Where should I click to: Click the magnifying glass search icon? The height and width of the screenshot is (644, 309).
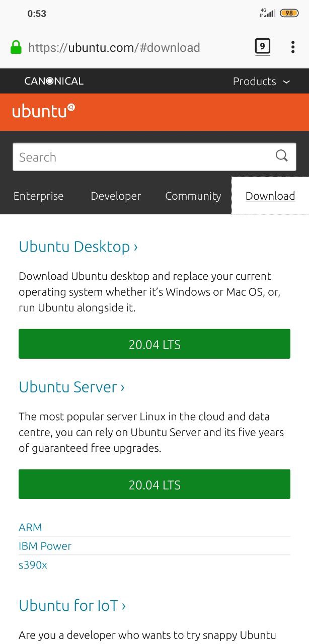pyautogui.click(x=282, y=155)
